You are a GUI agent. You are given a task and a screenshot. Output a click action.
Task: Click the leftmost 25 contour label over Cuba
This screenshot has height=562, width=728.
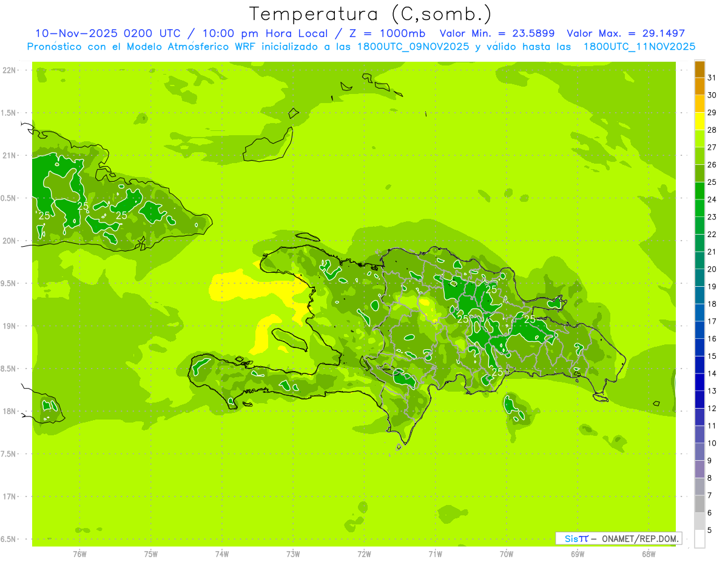pyautogui.click(x=44, y=216)
